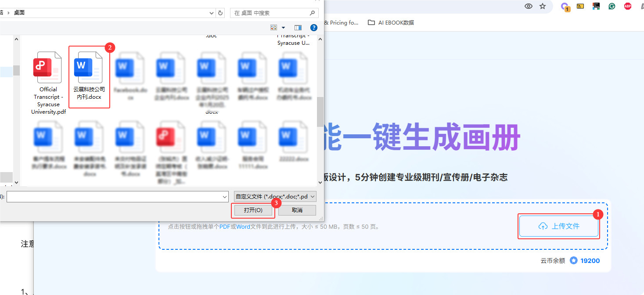
Task: Click the up arrow on the file list scrollbar
Action: [320, 39]
